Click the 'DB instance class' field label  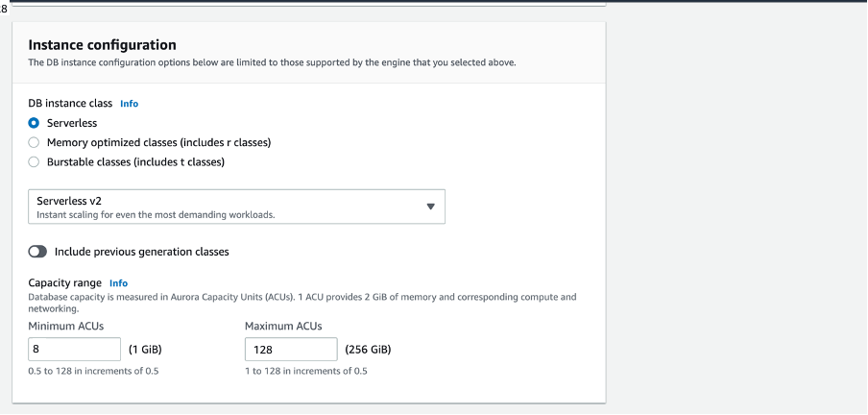(x=70, y=103)
